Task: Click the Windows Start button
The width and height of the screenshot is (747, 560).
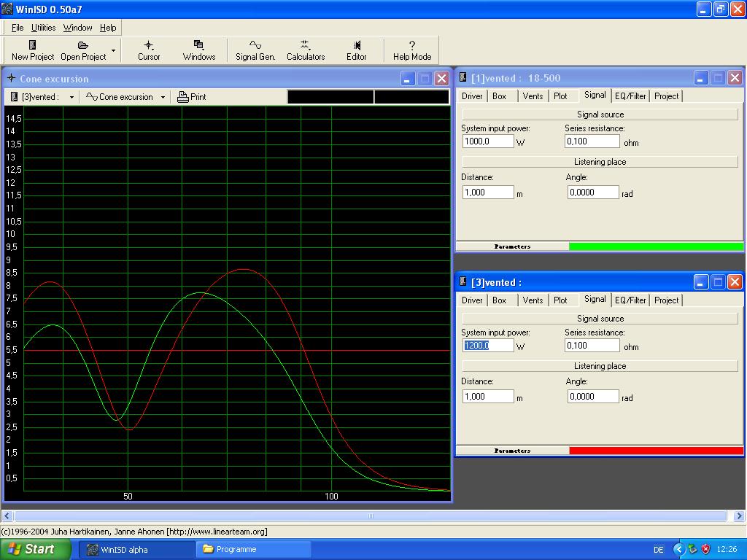Action: pyautogui.click(x=36, y=549)
